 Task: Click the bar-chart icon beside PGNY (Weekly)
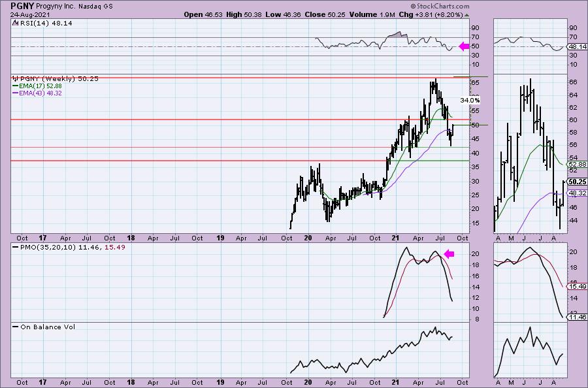click(x=16, y=78)
